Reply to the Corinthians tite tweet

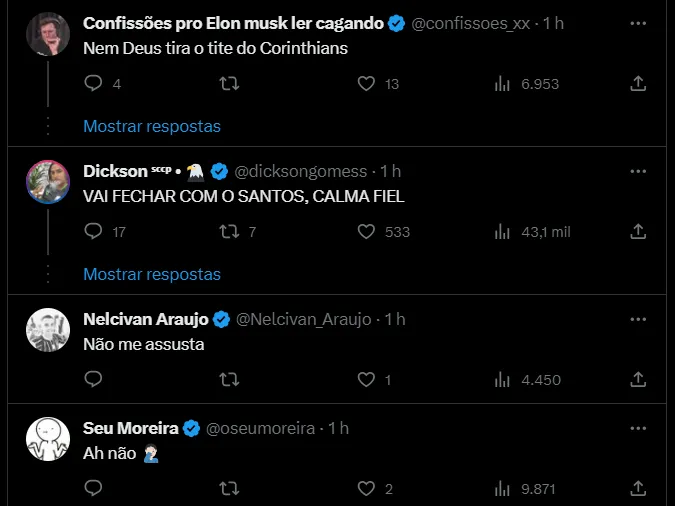(x=93, y=84)
